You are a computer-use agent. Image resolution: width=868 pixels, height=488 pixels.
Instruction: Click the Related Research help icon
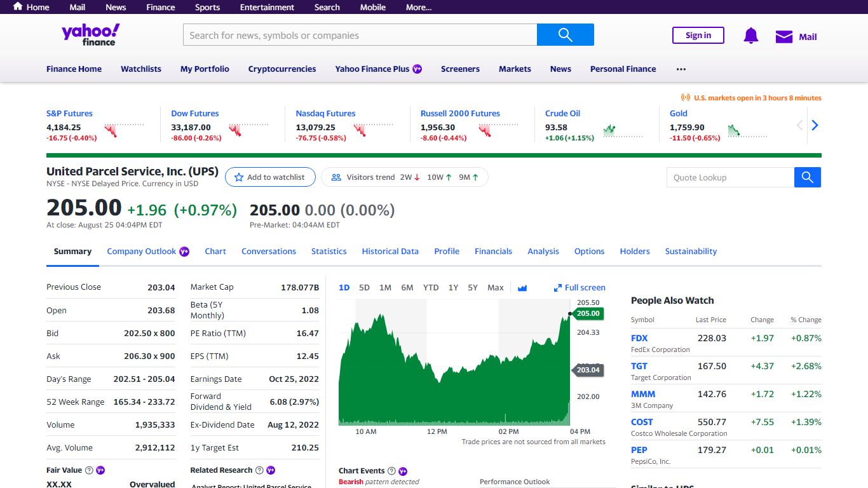pyautogui.click(x=259, y=470)
